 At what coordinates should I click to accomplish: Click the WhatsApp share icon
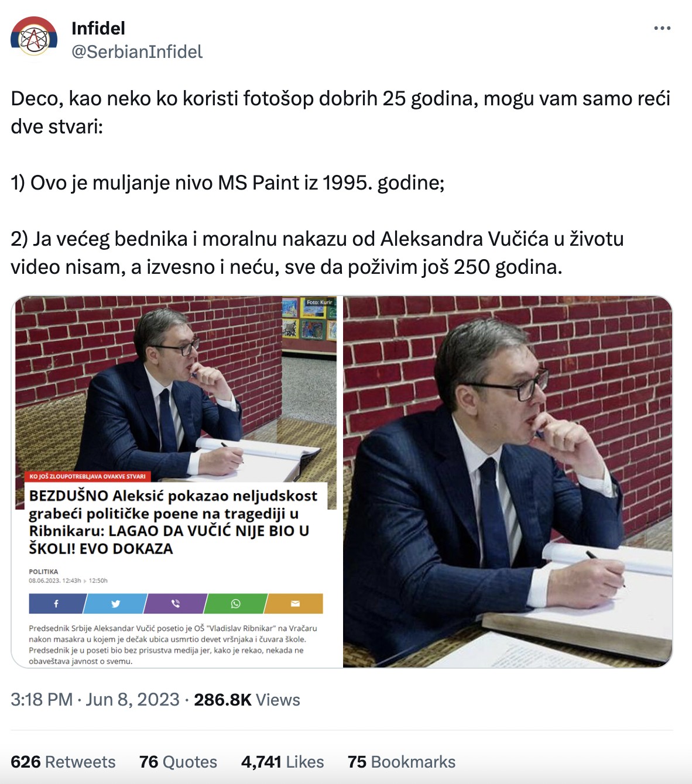[235, 603]
